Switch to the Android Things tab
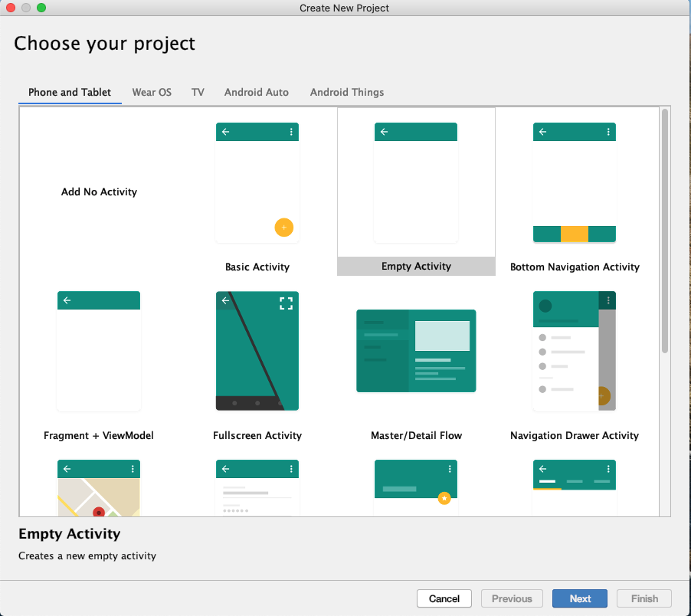The width and height of the screenshot is (691, 616). tap(347, 92)
